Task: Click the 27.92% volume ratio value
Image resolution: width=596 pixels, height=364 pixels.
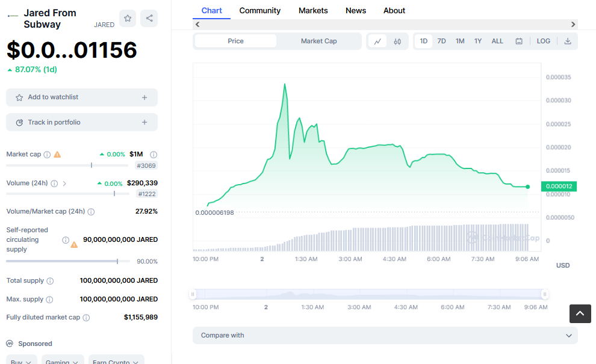Action: 146,211
